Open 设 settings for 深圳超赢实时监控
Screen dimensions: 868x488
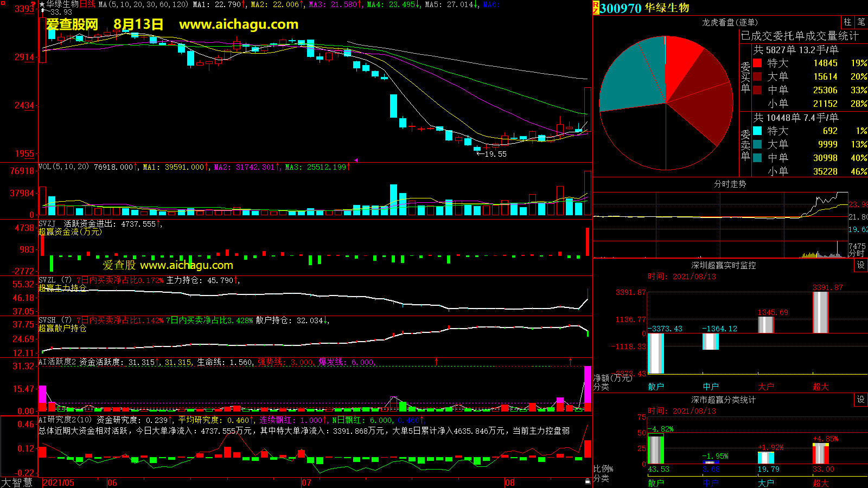861,265
